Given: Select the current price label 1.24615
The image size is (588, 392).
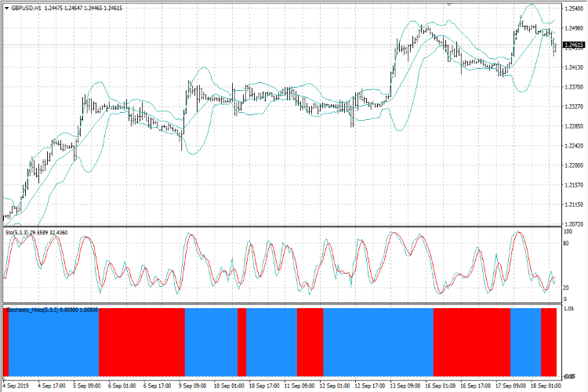Looking at the screenshot, I should [574, 45].
